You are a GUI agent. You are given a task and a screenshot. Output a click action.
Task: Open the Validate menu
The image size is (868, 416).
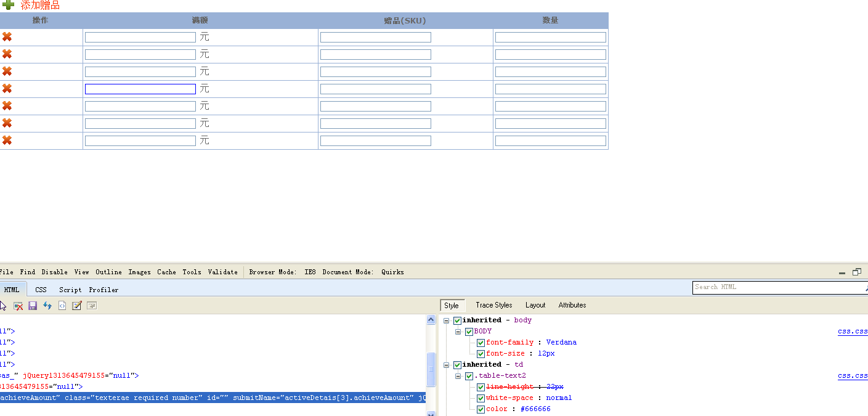point(222,272)
